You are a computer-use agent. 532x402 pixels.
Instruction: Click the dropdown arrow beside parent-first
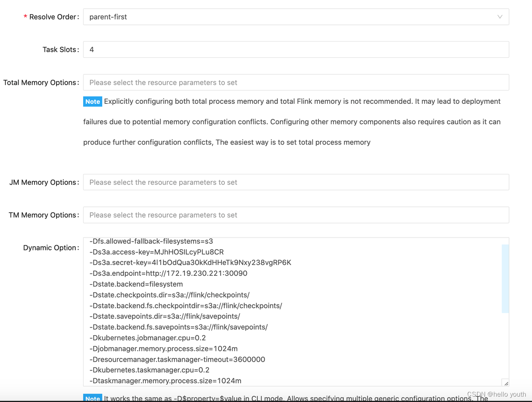500,17
